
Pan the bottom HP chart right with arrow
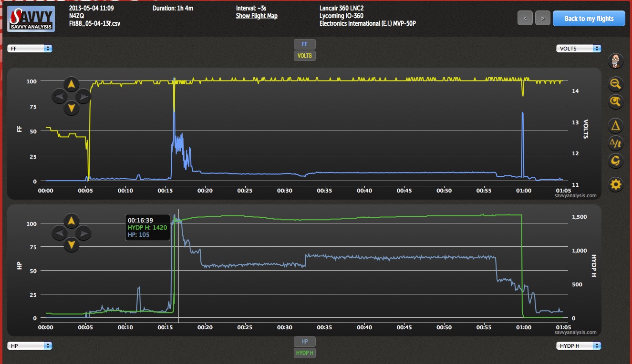[83, 233]
